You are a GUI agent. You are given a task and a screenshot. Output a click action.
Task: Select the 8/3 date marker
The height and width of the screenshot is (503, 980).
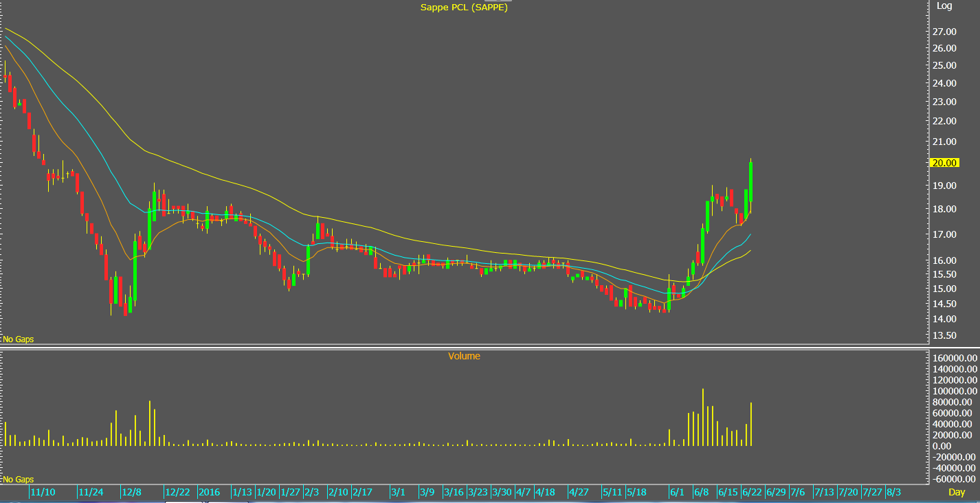pyautogui.click(x=894, y=493)
